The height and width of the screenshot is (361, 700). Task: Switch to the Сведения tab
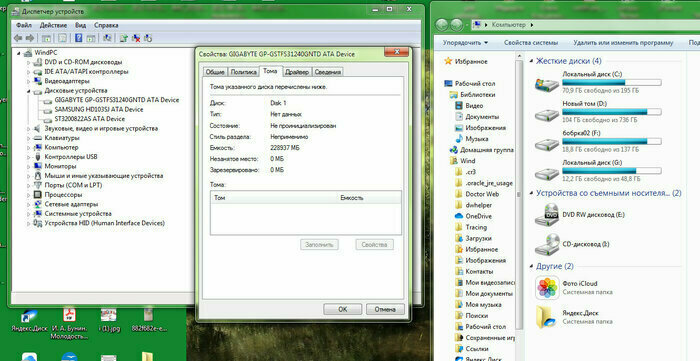point(328,72)
